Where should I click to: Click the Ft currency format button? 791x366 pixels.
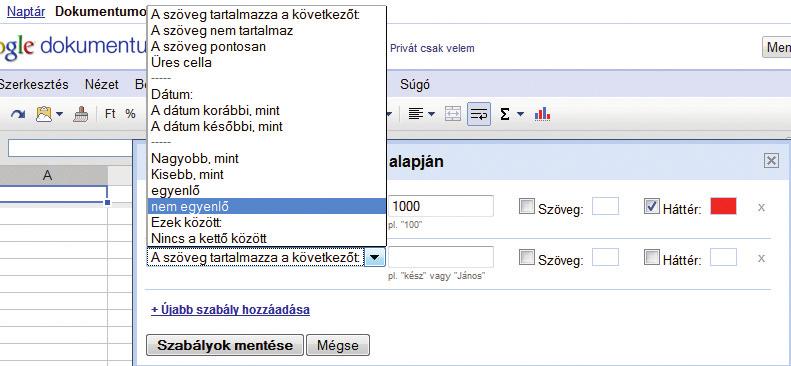[x=110, y=114]
